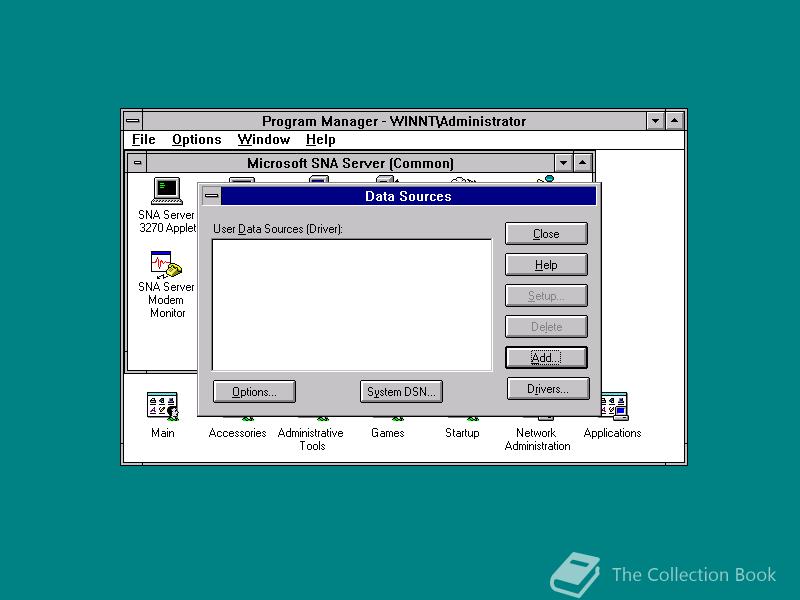Open Microsoft SNA Server window control menu

[137, 163]
